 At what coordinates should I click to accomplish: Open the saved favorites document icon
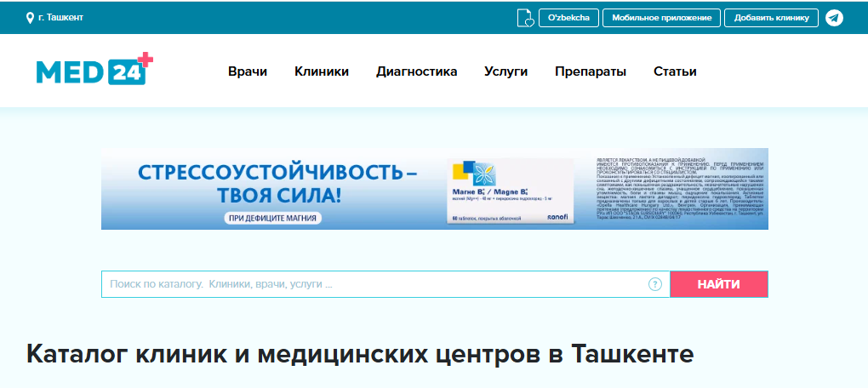[525, 18]
